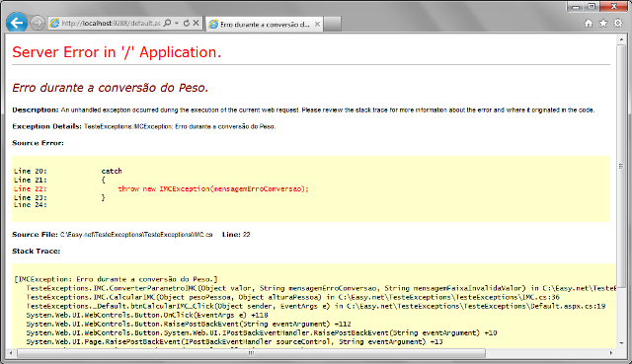Viewport: 632px width, 364px height.
Task: Click the horizontal scrollbar thumb
Action: [251, 353]
